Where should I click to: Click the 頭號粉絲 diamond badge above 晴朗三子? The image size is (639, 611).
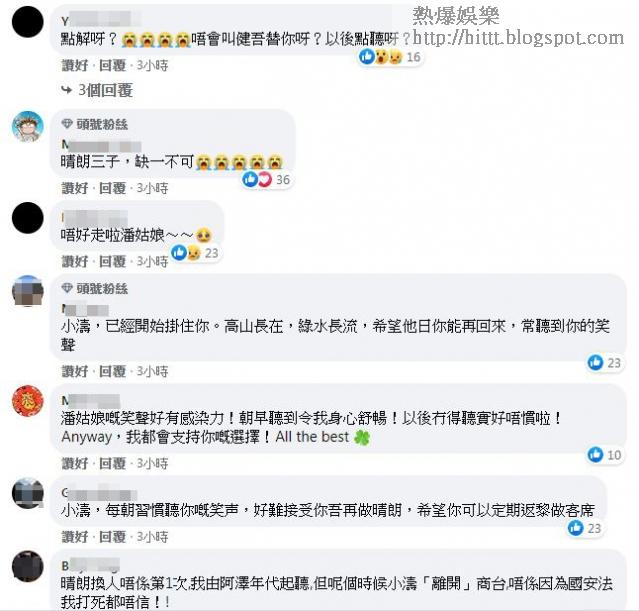95,124
